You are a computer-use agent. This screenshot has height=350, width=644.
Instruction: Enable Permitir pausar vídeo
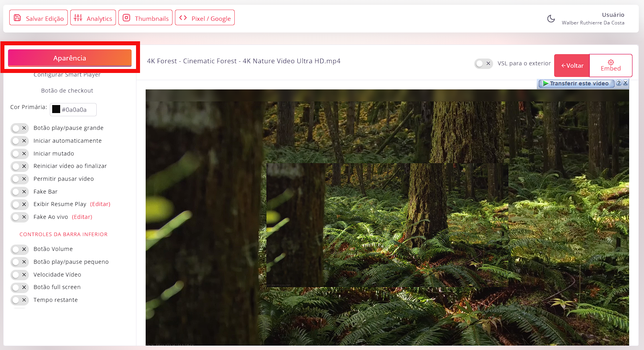(x=20, y=179)
